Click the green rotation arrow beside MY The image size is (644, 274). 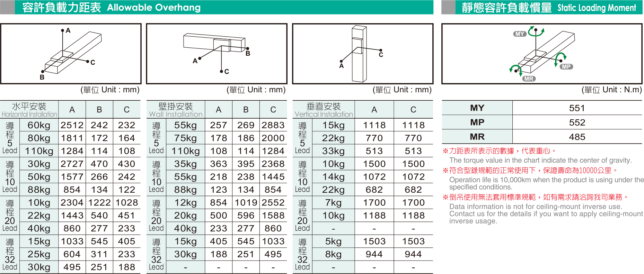[536, 31]
